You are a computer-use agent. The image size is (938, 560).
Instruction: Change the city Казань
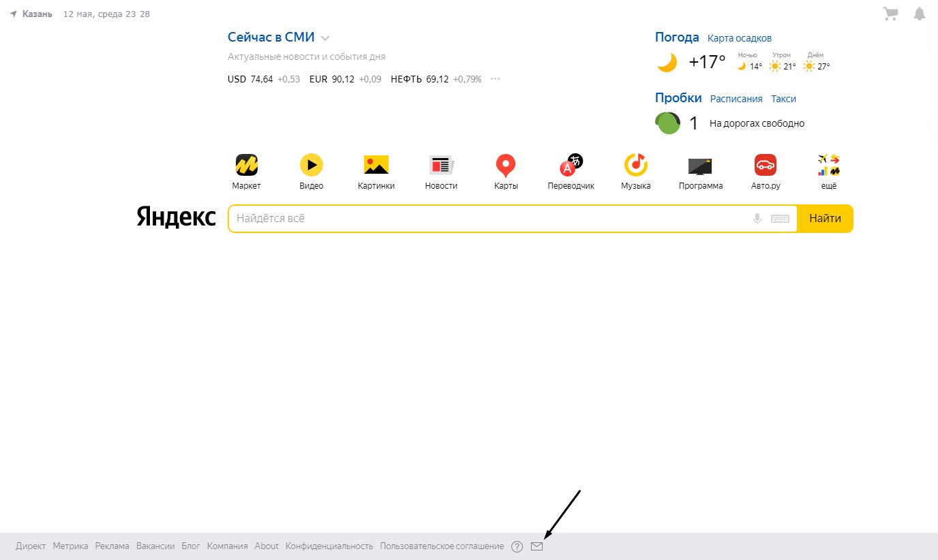pos(37,14)
